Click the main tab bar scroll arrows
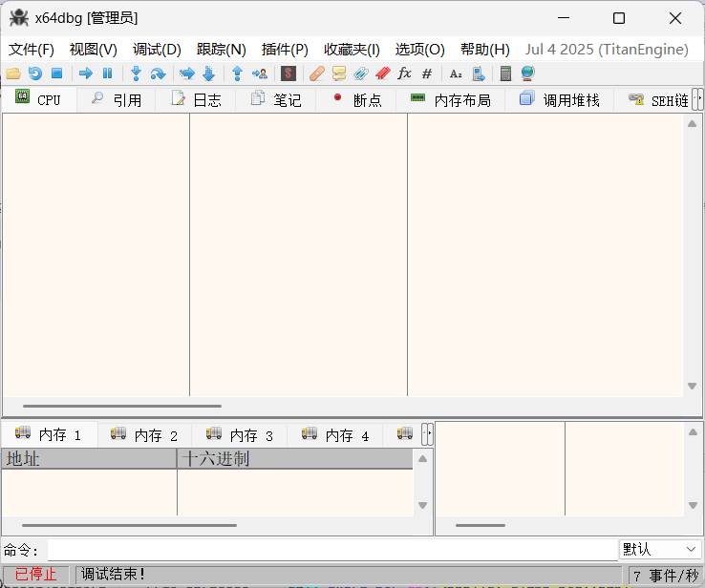This screenshot has height=588, width=705. [697, 99]
